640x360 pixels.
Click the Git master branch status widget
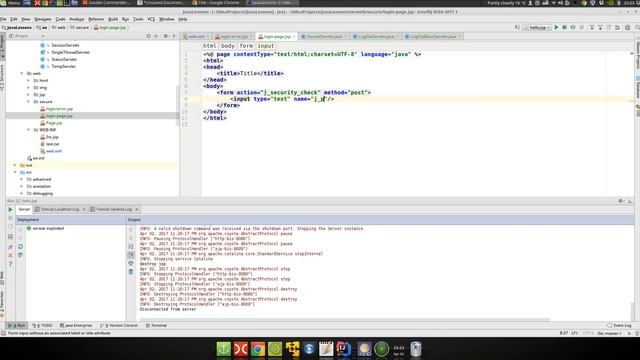click(x=609, y=333)
